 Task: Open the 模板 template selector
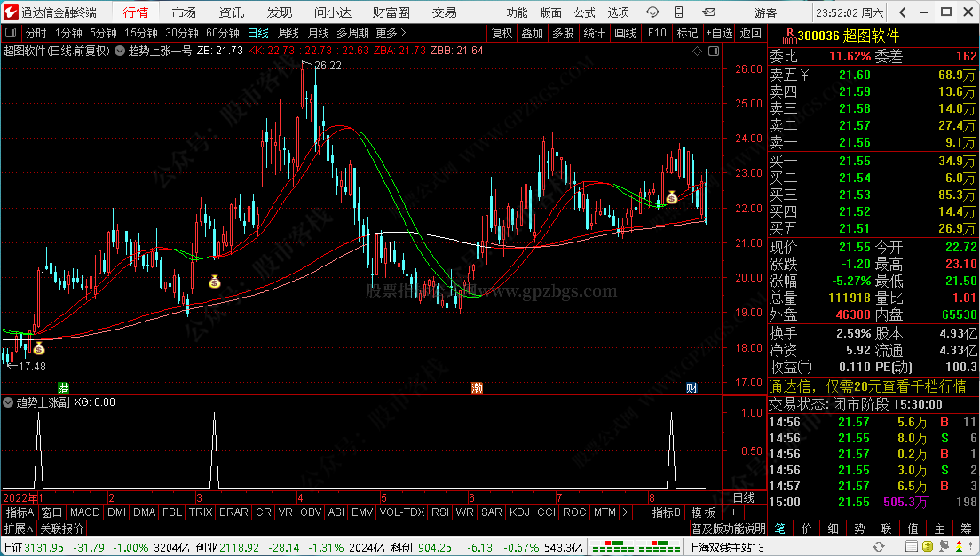tap(703, 512)
